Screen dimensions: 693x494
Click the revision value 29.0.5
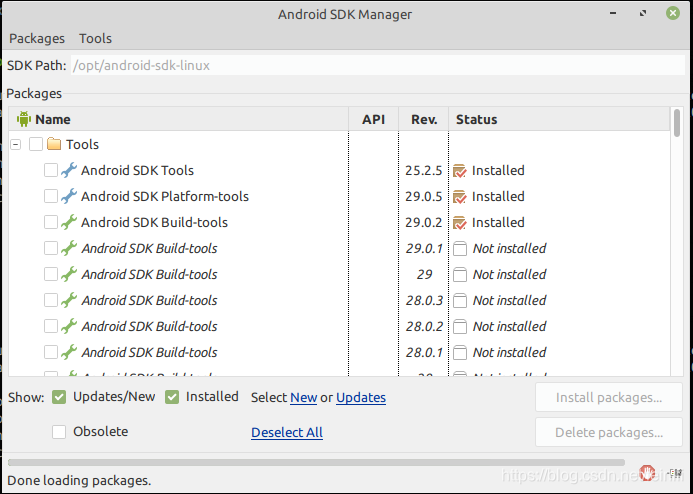423,196
